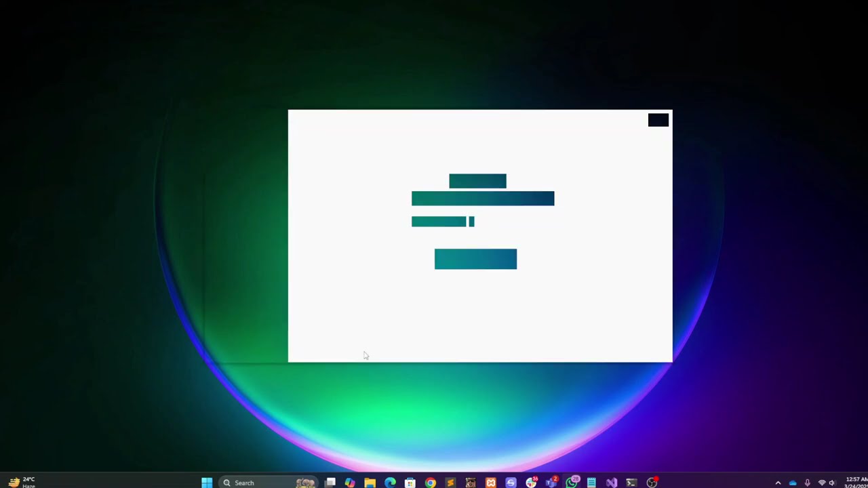The height and width of the screenshot is (488, 868).
Task: Click the taskbar Search box
Action: coord(269,483)
